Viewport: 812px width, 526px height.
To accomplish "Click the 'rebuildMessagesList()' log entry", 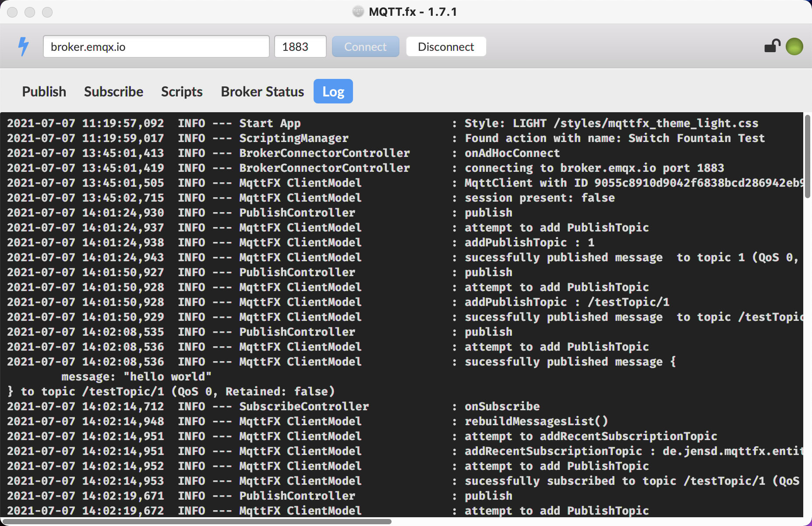I will [x=537, y=421].
